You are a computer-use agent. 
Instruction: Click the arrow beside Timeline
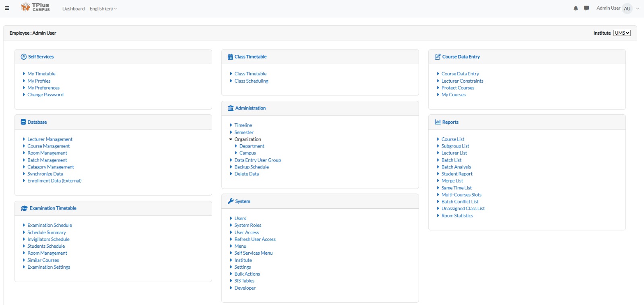[x=231, y=125]
